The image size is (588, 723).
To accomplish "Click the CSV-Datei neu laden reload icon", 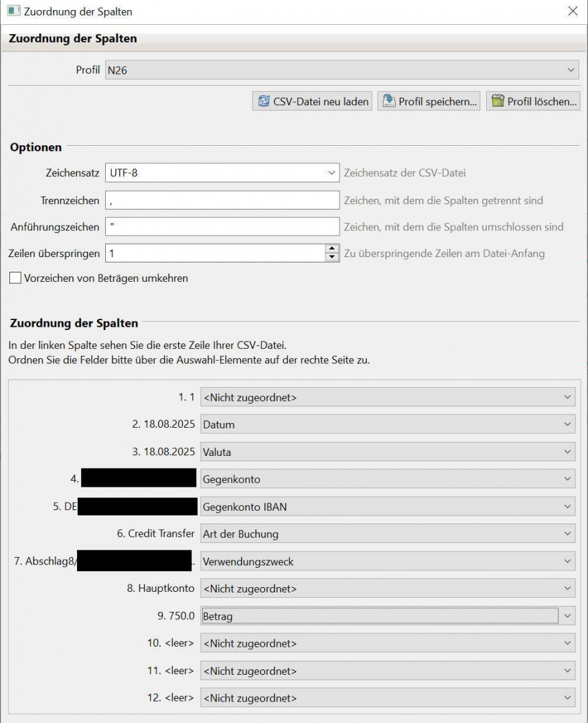I will coord(264,102).
